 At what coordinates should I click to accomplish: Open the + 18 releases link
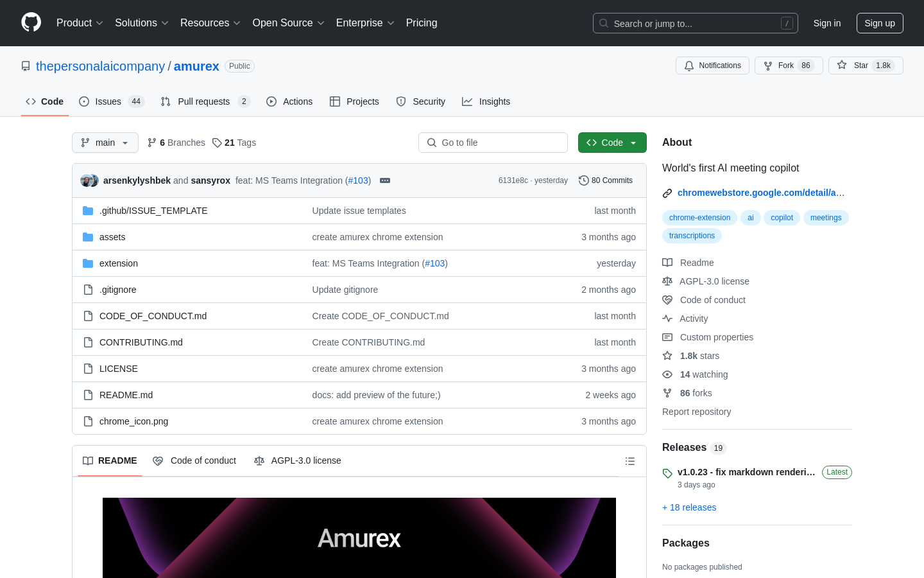click(x=689, y=507)
